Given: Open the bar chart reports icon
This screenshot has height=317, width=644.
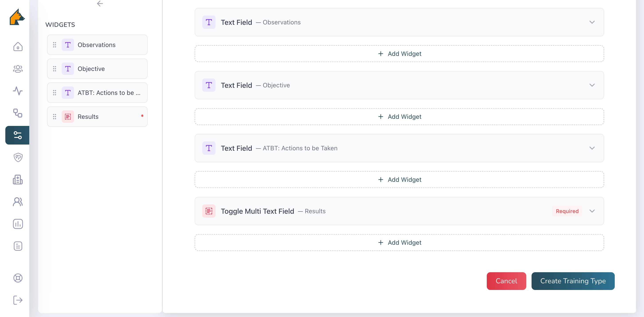Looking at the screenshot, I should [x=18, y=224].
